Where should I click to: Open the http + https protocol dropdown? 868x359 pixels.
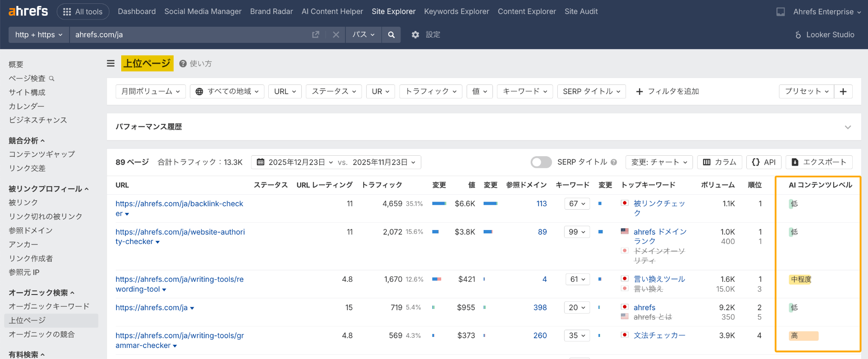coord(39,35)
